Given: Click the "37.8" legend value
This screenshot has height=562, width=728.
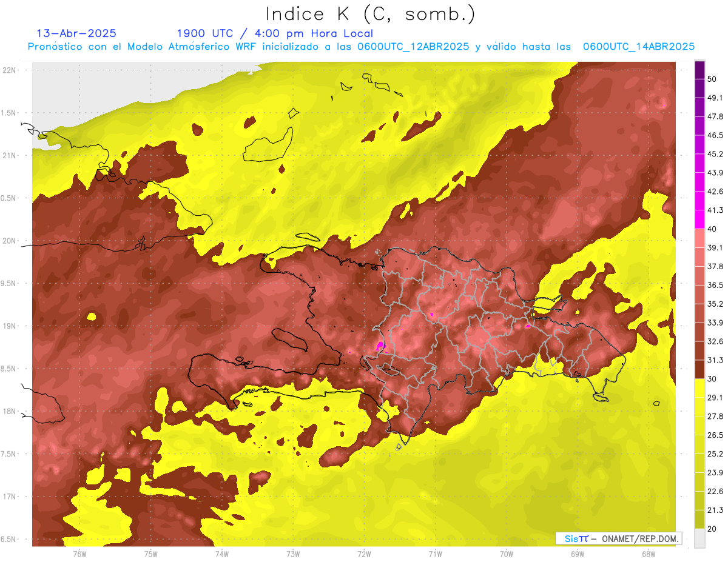Looking at the screenshot, I should pyautogui.click(x=715, y=266).
